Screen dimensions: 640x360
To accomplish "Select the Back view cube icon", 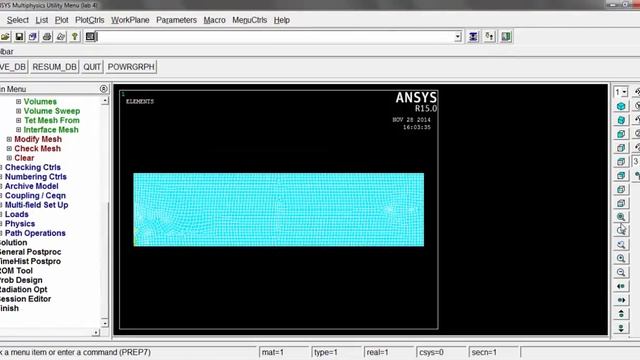I will click(621, 176).
